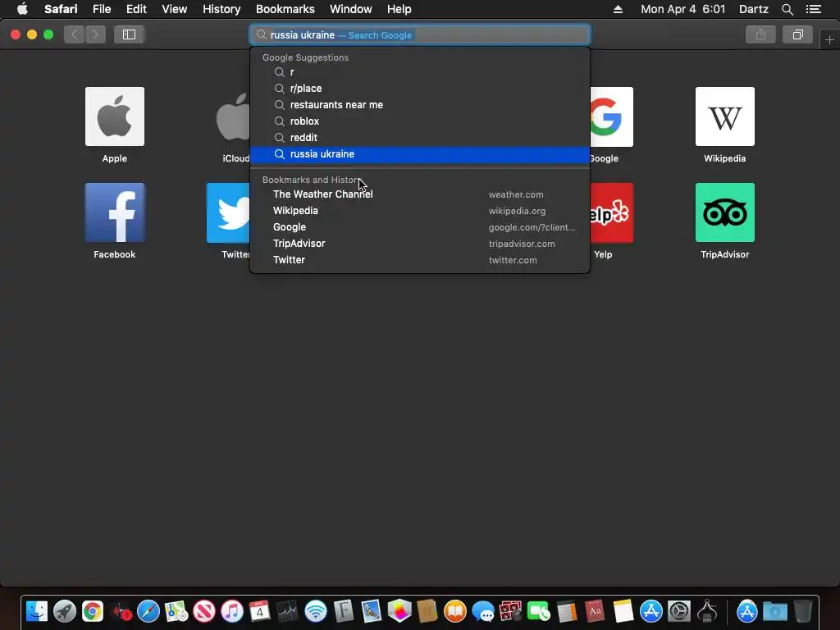Image resolution: width=840 pixels, height=630 pixels.
Task: Open Calendar icon showing 4 in Dock
Action: [x=260, y=611]
